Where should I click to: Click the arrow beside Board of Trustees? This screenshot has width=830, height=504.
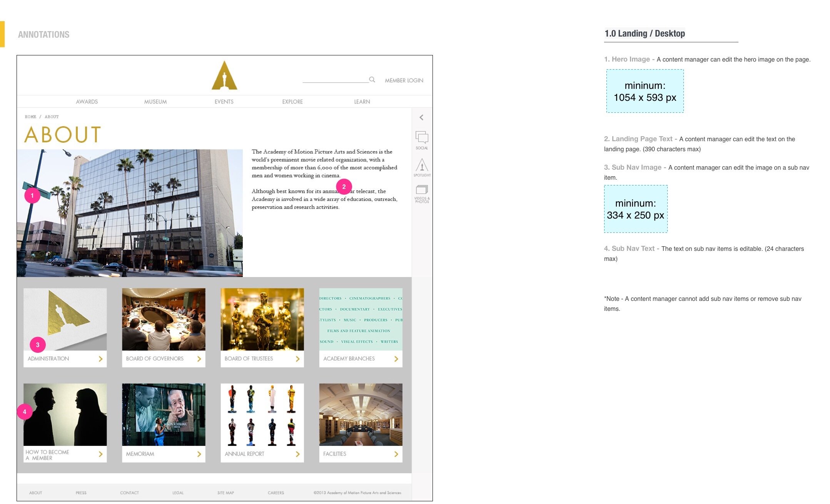297,359
